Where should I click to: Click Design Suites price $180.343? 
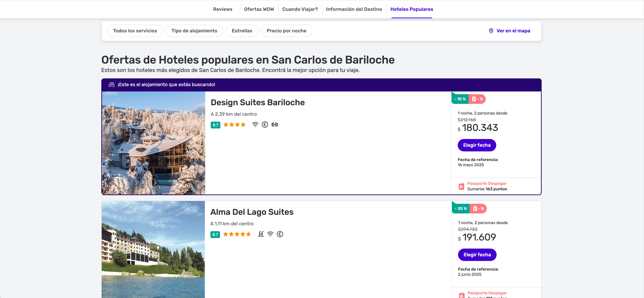click(x=477, y=128)
